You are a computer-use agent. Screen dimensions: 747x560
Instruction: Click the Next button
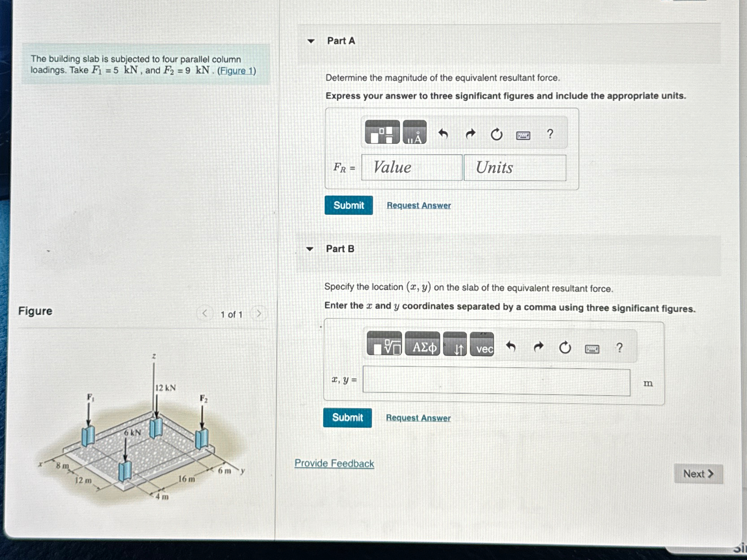click(x=697, y=473)
